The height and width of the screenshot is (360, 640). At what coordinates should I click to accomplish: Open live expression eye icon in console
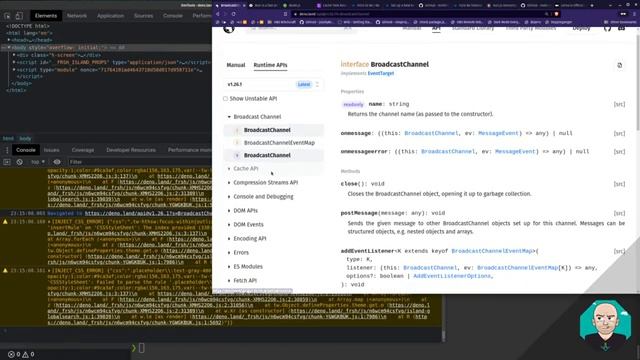coord(57,162)
